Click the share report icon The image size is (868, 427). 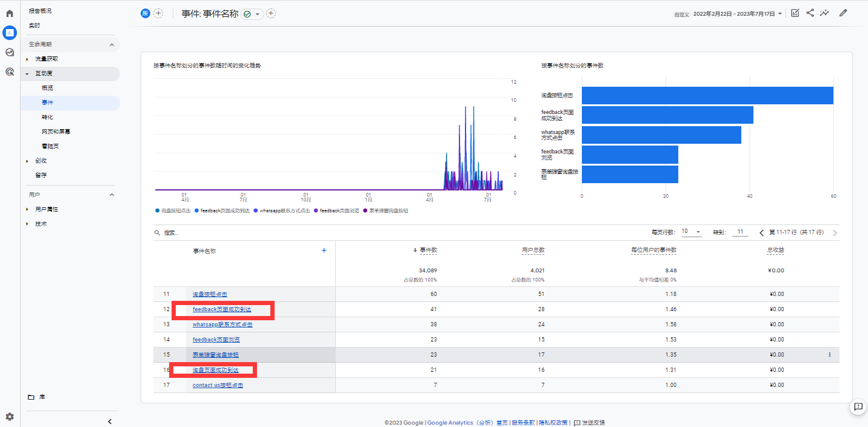click(810, 13)
